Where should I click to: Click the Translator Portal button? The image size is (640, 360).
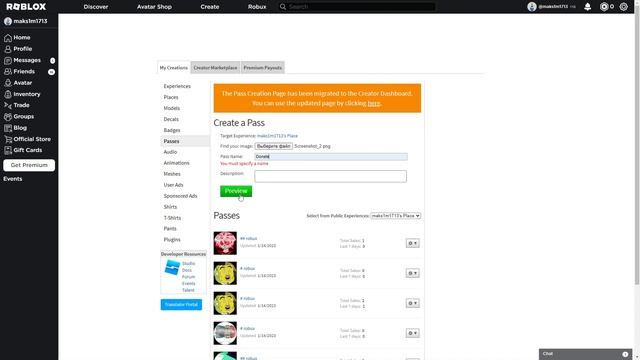(181, 304)
